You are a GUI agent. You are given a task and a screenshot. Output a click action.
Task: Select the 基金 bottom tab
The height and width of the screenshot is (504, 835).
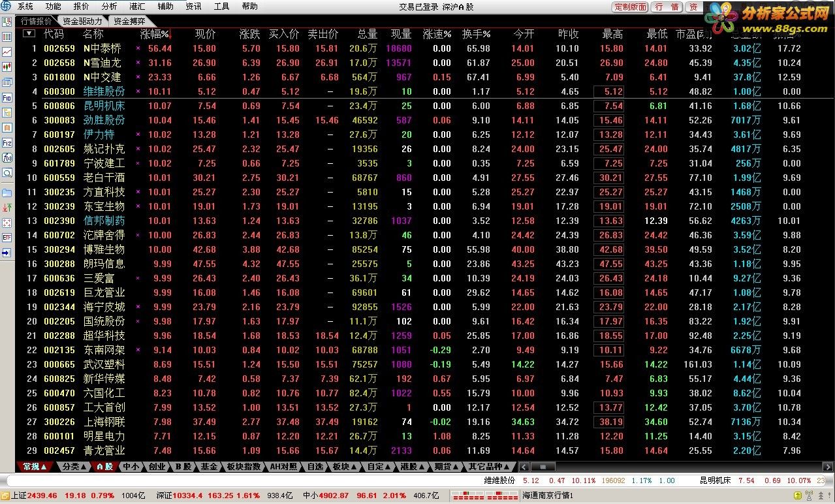point(210,467)
